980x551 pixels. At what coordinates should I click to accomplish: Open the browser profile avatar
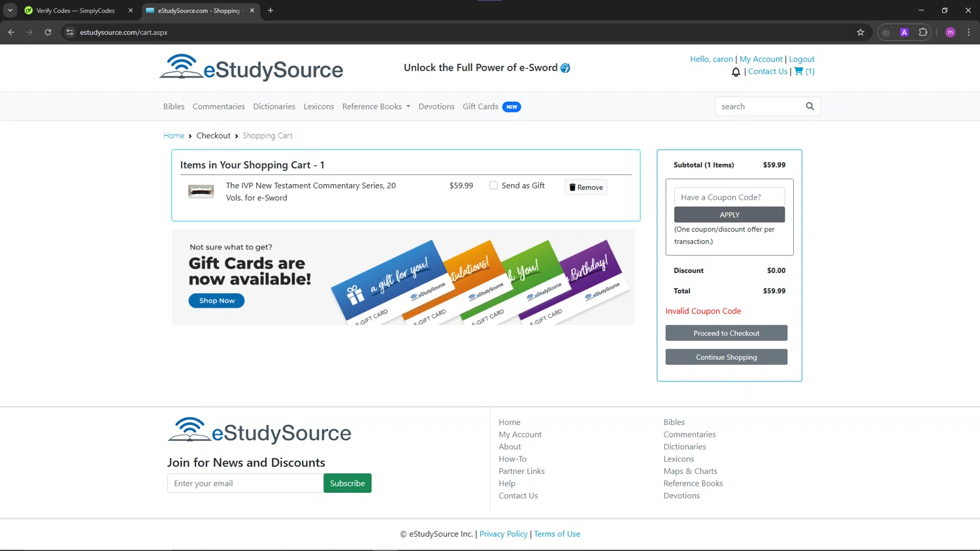[950, 32]
